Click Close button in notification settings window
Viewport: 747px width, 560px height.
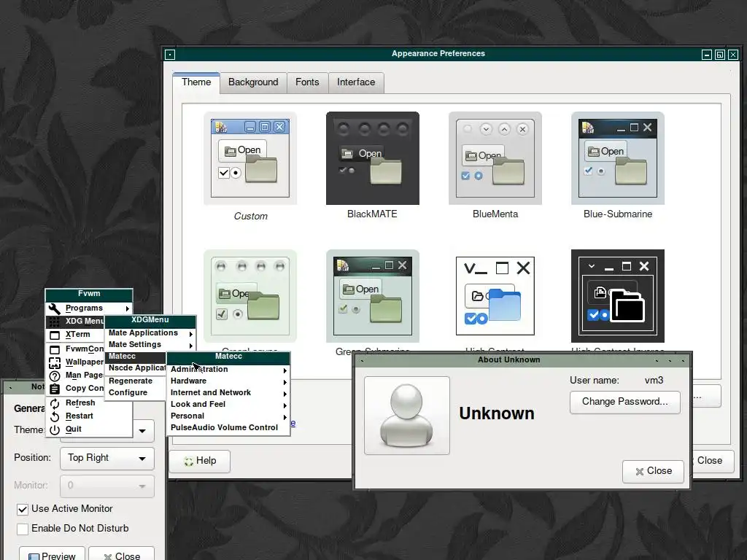[x=122, y=555]
